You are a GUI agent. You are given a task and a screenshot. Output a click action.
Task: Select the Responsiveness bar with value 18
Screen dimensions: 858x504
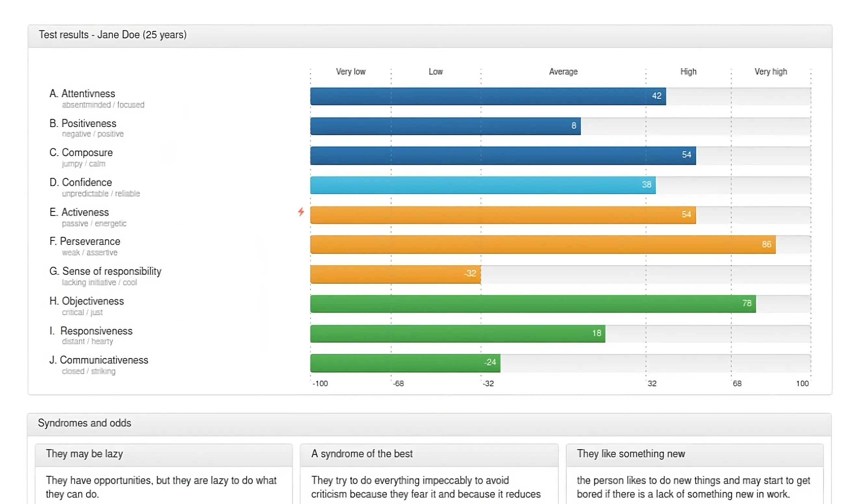click(x=457, y=334)
